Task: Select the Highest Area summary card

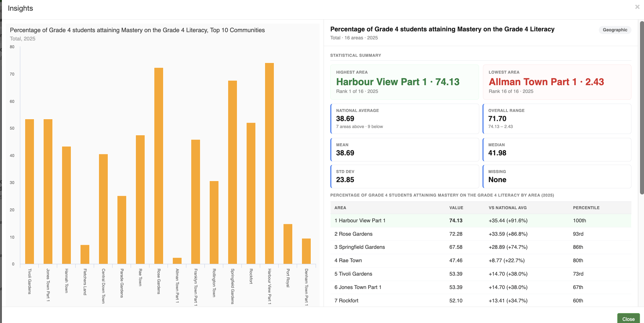Action: 405,82
